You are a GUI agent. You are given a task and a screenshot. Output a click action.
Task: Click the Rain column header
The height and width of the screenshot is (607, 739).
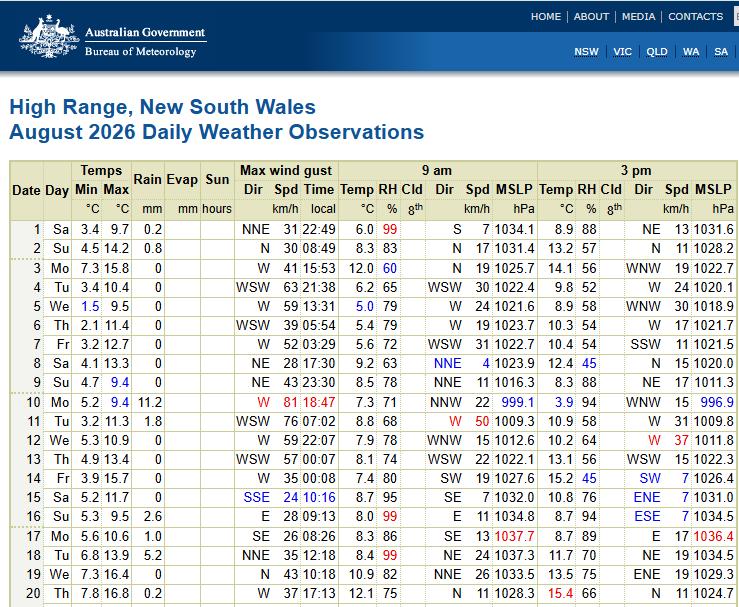[x=148, y=180]
